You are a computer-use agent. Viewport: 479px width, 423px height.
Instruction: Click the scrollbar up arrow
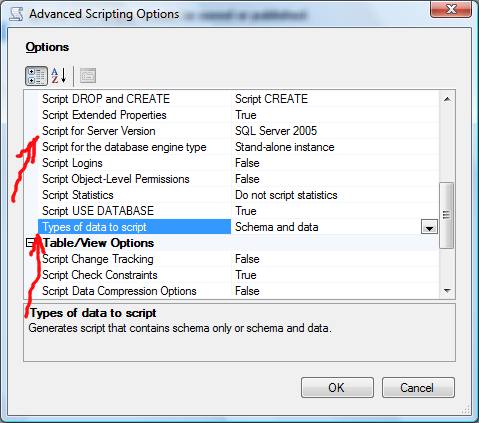[x=447, y=99]
